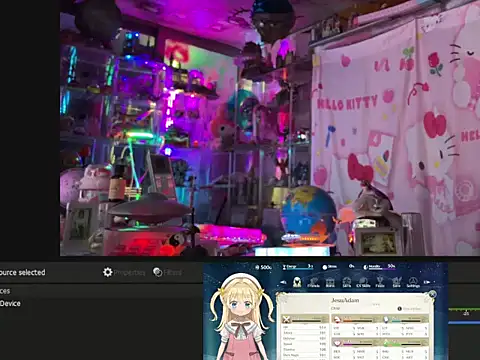Screen dimensions: 480x360
Task: Click the Energy bar in game status bar
Action: point(298,267)
